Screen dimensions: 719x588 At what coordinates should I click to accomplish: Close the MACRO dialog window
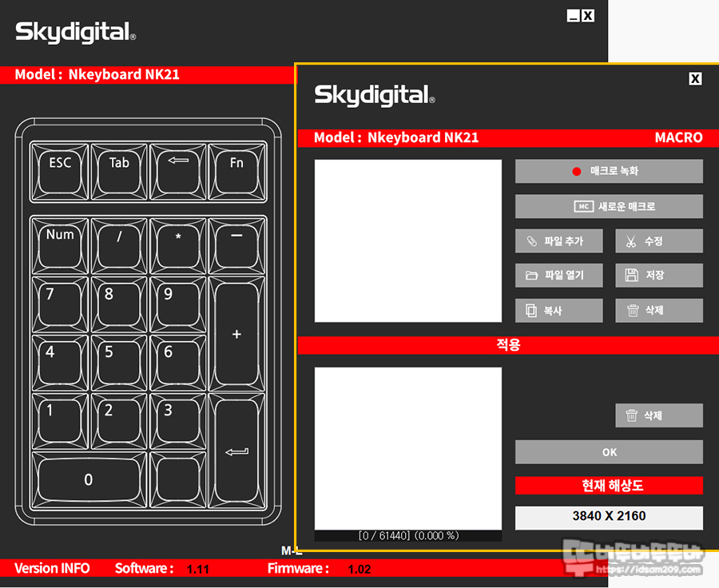(695, 79)
